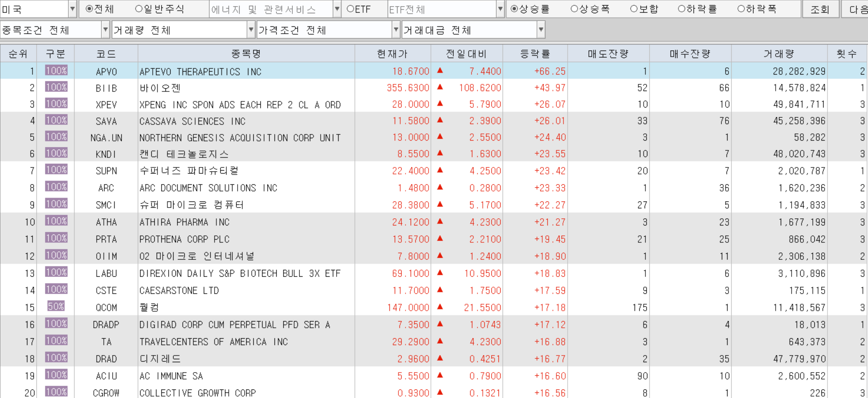Sort by 매도잔량 column header

(x=608, y=54)
